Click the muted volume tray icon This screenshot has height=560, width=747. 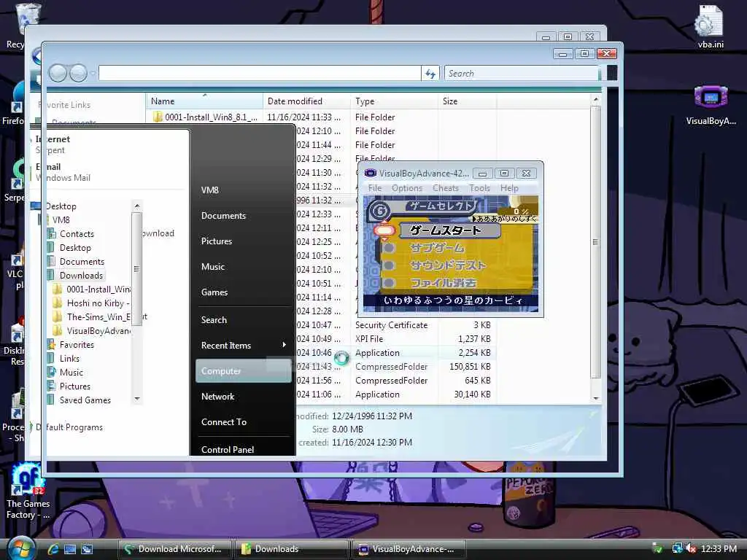pyautogui.click(x=691, y=548)
